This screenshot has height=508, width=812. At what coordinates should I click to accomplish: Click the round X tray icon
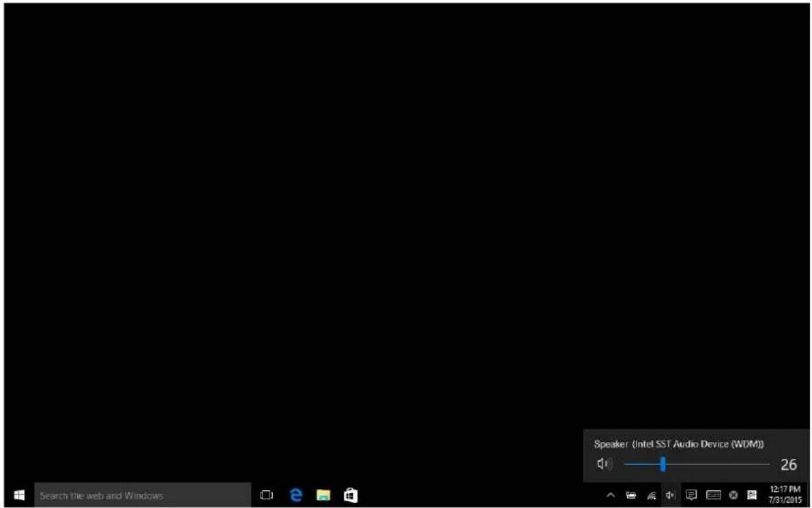coord(734,495)
